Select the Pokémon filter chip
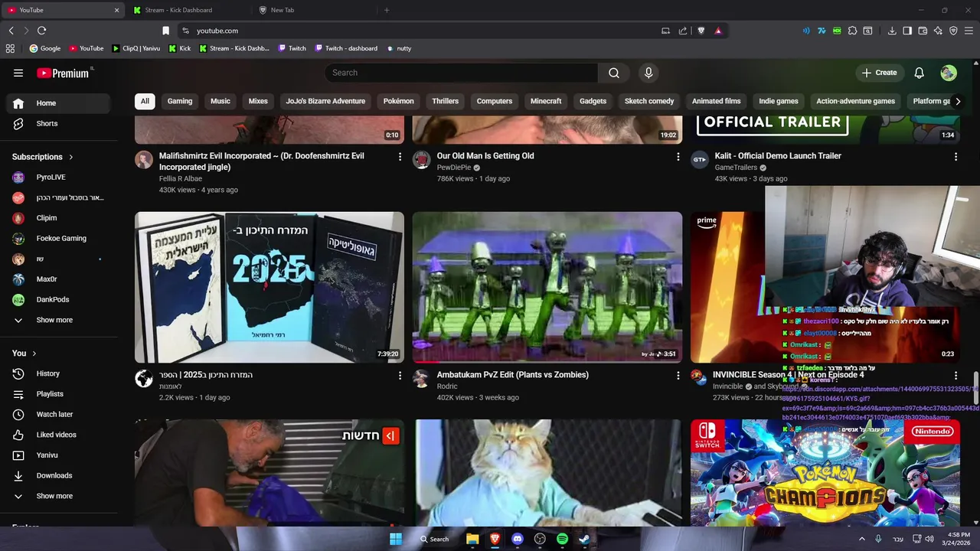Screen dimensions: 980x551 (x=398, y=101)
